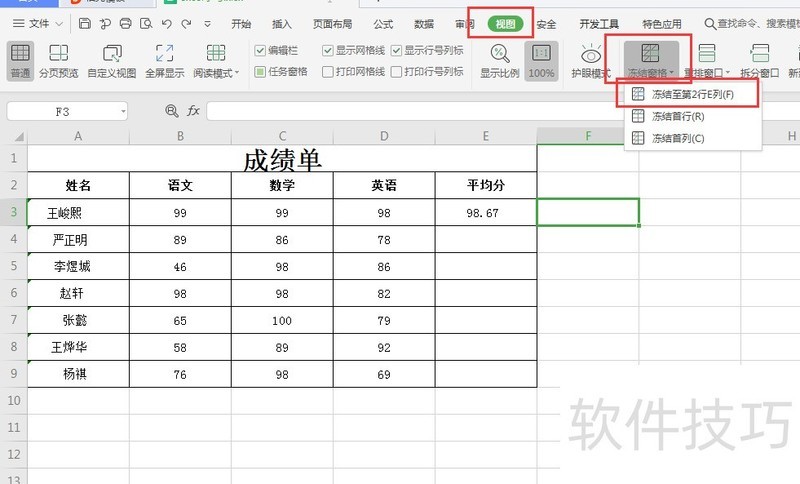Open Print Preview icon

[x=146, y=23]
